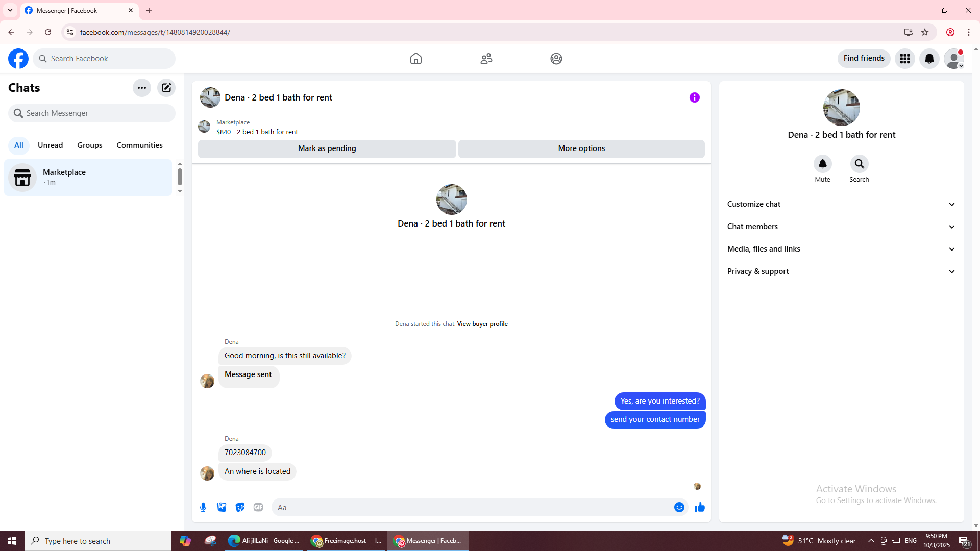Expand Media, files and links section
The width and height of the screenshot is (980, 551).
point(842,249)
